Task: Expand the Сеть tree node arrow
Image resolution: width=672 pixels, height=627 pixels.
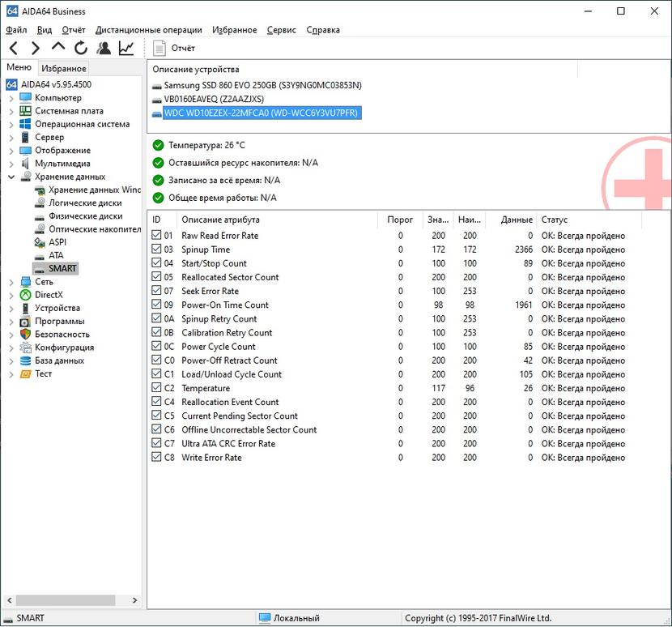Action: (11, 282)
